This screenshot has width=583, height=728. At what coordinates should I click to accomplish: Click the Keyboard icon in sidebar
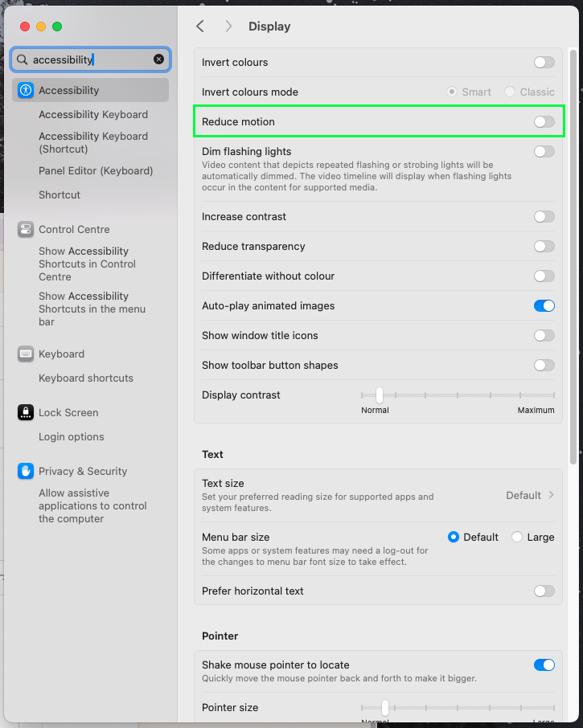tap(26, 354)
